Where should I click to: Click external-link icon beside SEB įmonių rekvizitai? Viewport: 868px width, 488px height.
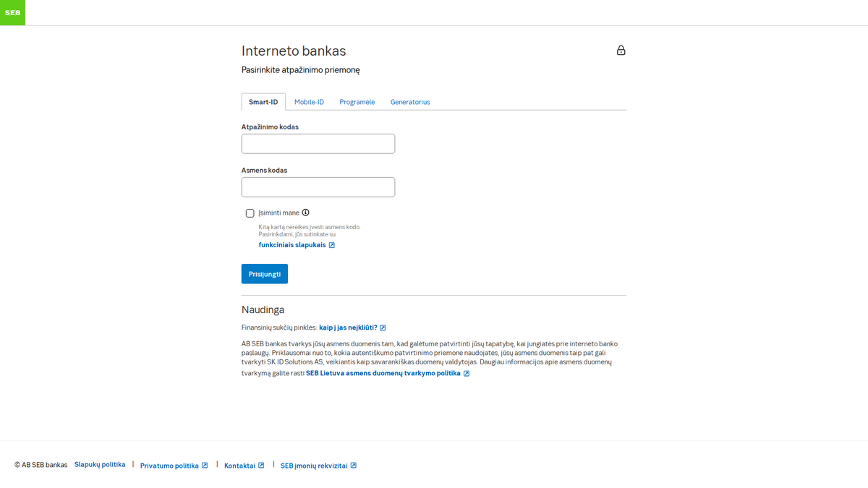[x=354, y=466]
